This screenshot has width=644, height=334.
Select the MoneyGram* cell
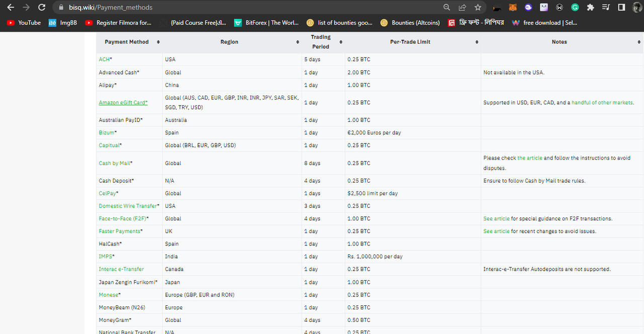[129, 320]
